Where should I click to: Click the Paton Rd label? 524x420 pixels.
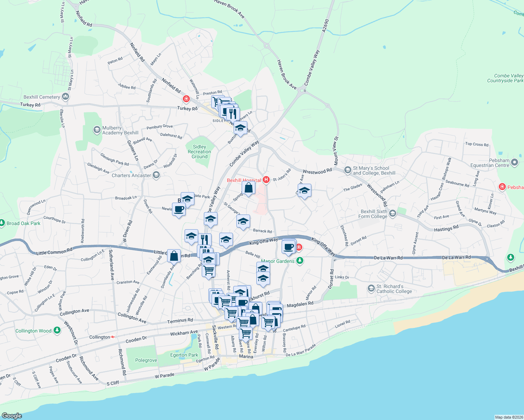tap(115, 61)
